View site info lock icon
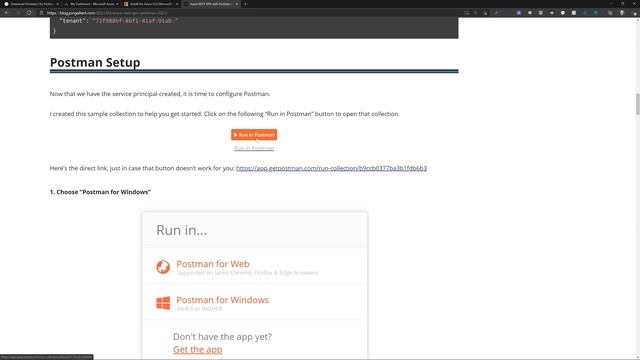 [41, 13]
